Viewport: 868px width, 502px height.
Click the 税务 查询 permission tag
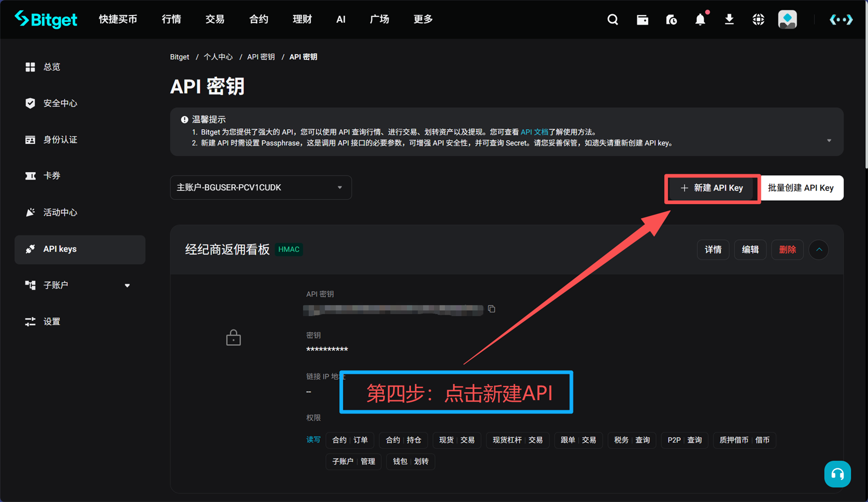[632, 440]
